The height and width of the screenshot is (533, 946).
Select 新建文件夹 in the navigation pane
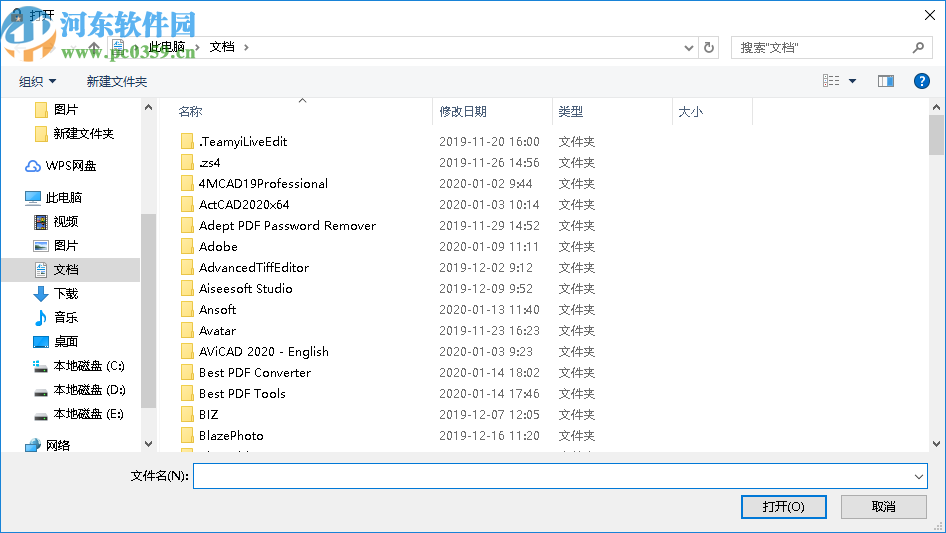[83, 134]
